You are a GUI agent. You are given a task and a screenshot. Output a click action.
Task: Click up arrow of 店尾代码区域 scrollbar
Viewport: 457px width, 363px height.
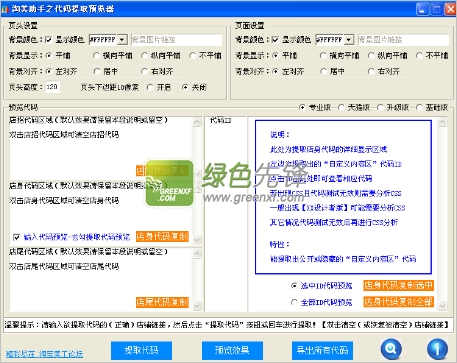[197, 254]
